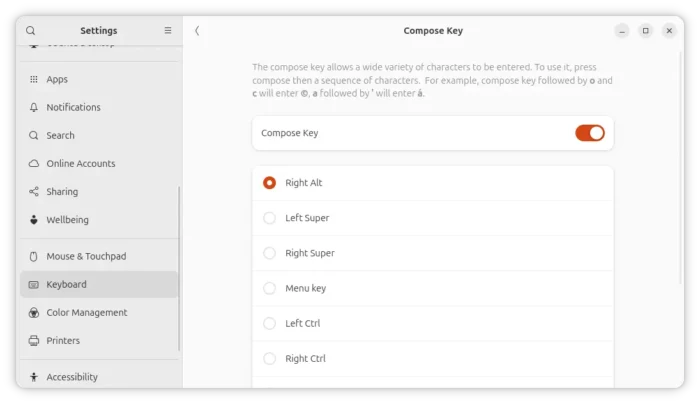Click the Notifications bell icon

tap(33, 107)
